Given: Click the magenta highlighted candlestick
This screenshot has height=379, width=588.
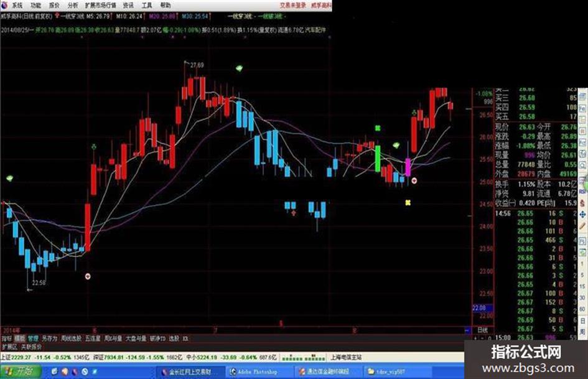Looking at the screenshot, I should point(408,167).
